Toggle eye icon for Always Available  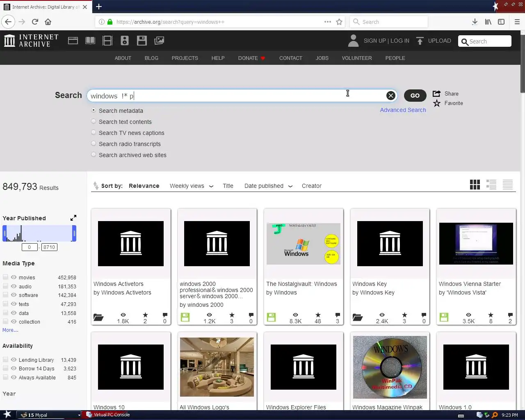pos(14,377)
